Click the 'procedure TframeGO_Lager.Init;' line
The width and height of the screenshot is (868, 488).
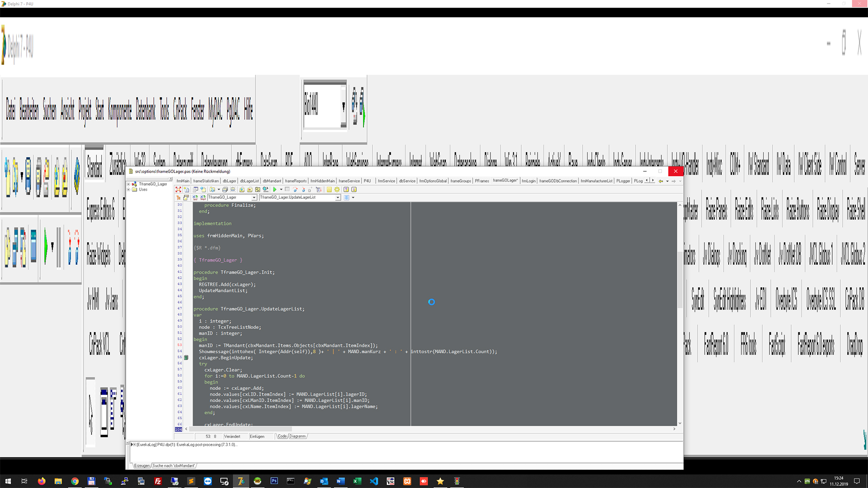[234, 272]
